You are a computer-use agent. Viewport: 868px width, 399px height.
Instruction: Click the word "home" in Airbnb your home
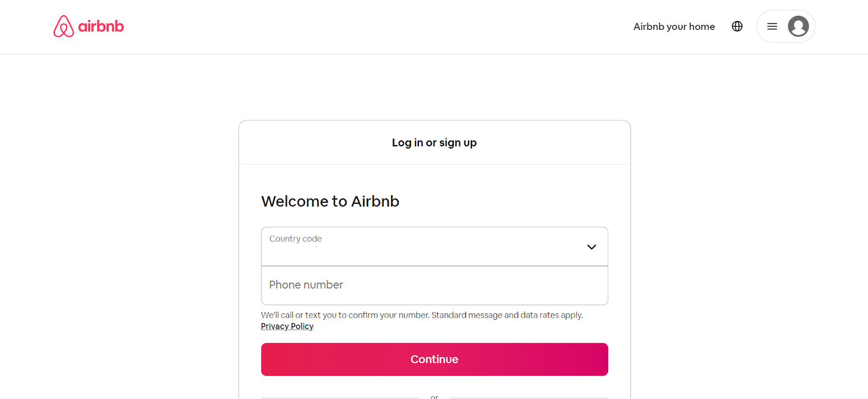(701, 27)
